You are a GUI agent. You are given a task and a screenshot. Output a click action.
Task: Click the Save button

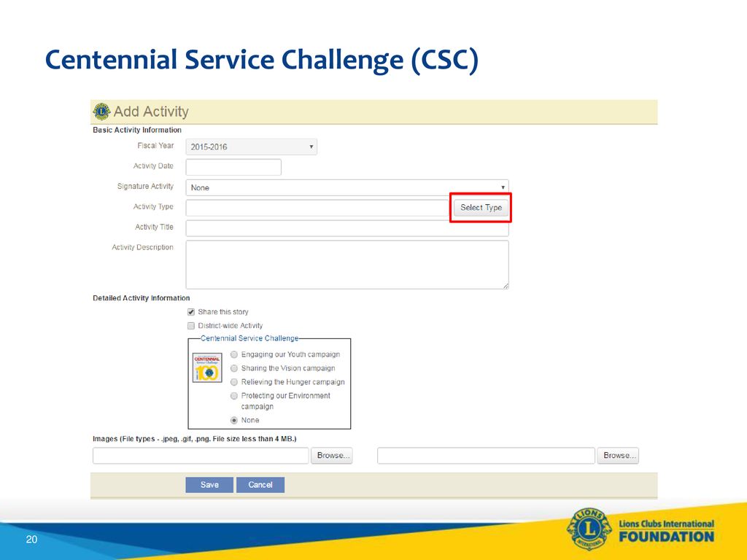coord(209,485)
